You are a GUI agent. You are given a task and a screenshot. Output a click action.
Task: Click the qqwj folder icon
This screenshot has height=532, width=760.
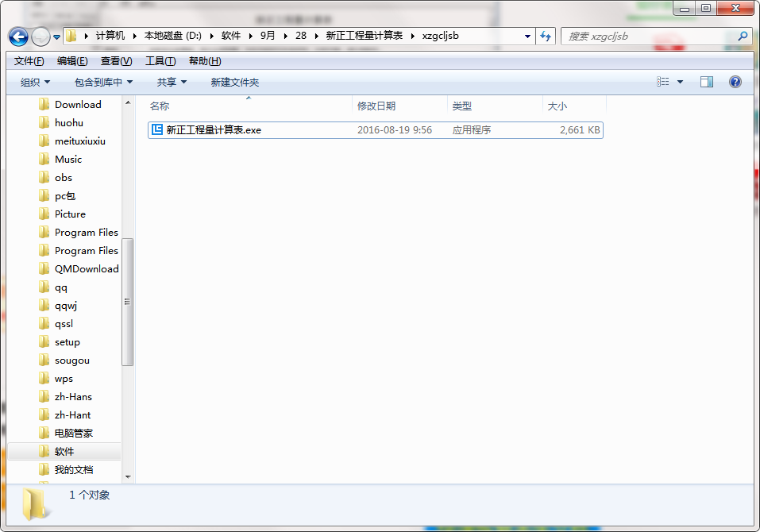pyautogui.click(x=44, y=306)
